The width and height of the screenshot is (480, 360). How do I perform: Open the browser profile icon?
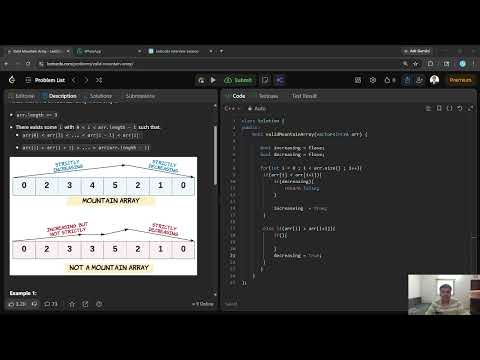(x=462, y=64)
